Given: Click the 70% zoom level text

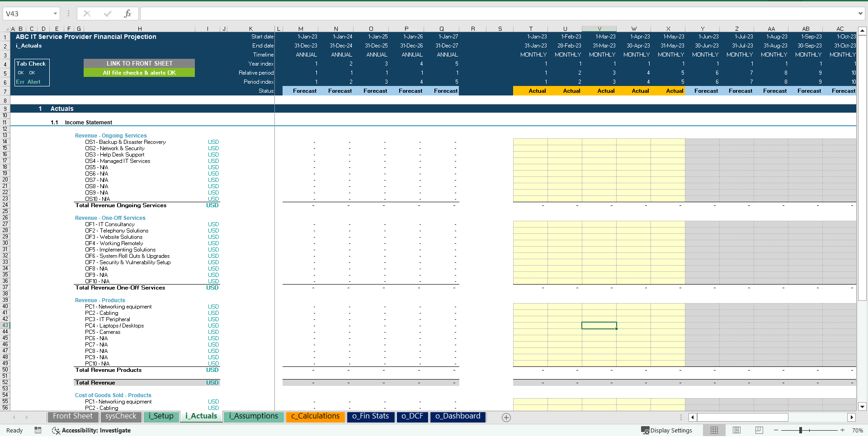Looking at the screenshot, I should point(857,430).
